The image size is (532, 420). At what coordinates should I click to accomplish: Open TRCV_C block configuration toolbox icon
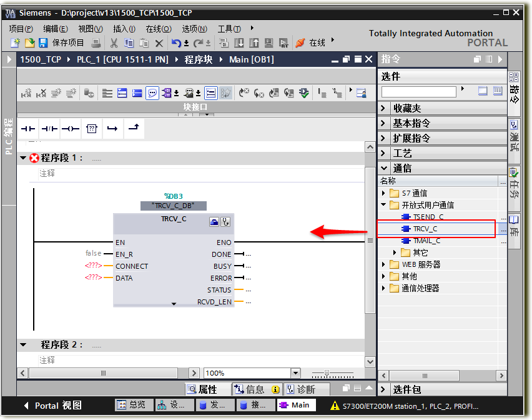point(214,222)
